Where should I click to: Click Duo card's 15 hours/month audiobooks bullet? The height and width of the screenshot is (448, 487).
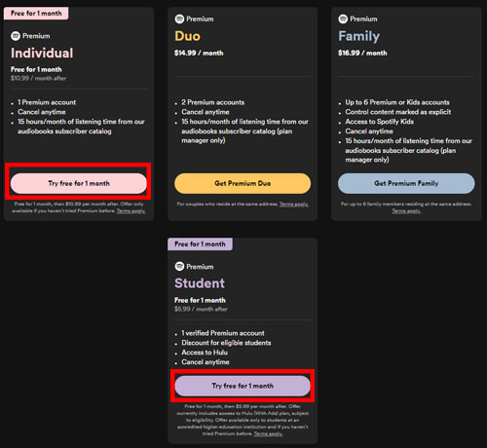pos(245,131)
